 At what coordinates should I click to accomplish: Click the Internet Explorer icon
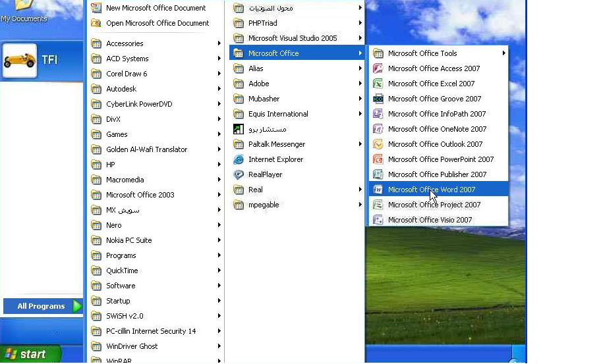tap(239, 159)
